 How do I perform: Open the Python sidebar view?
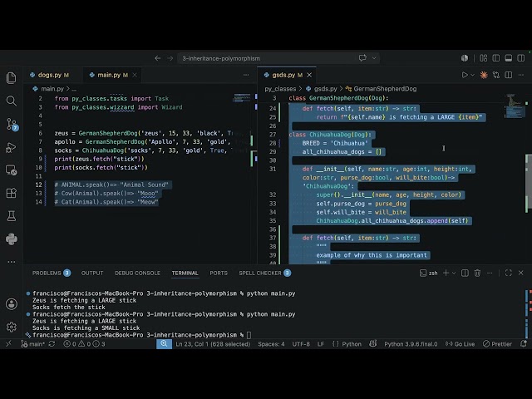click(11, 239)
